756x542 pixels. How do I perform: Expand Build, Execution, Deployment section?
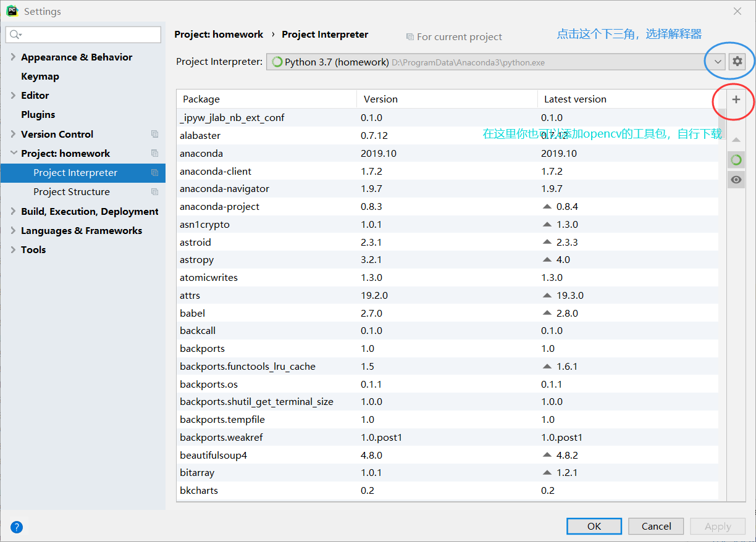pyautogui.click(x=14, y=211)
